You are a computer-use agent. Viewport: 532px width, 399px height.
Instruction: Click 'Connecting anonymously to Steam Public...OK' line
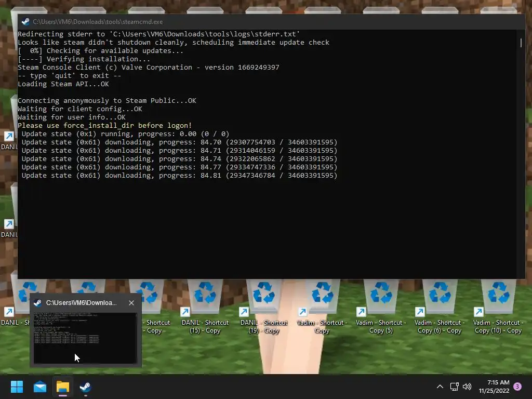(x=107, y=100)
